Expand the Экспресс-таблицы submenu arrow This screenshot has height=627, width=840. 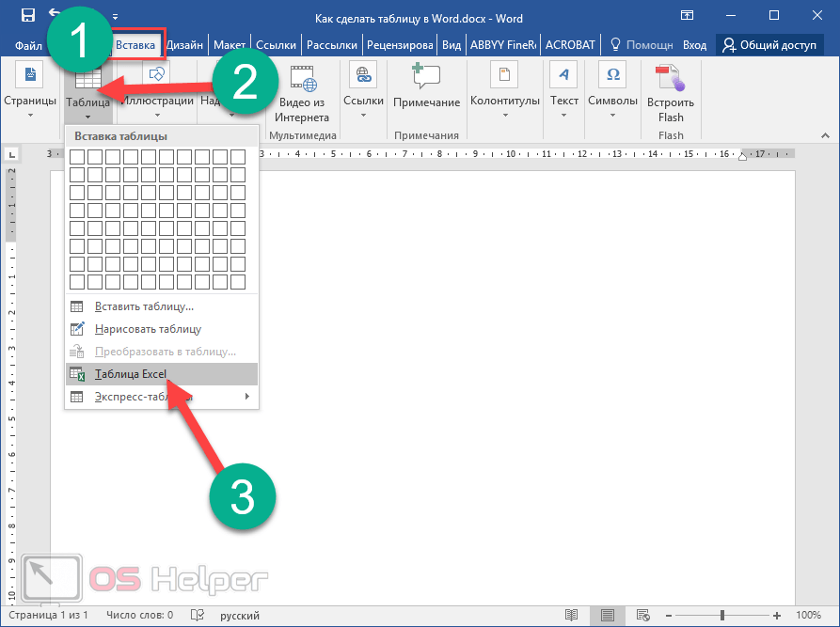coord(247,397)
